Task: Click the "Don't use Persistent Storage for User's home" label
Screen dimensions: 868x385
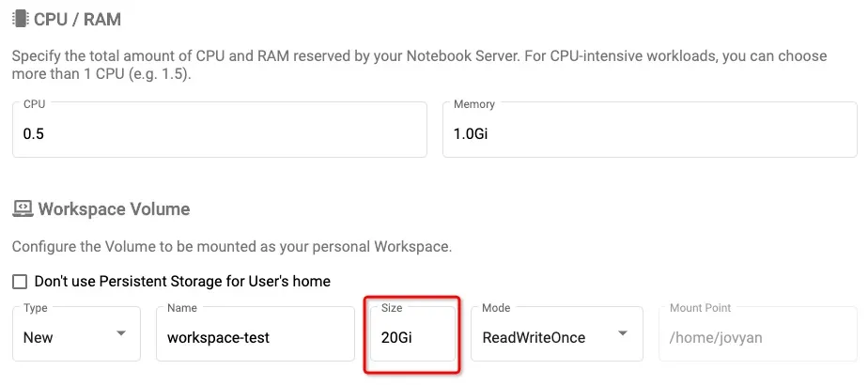Action: coord(182,282)
